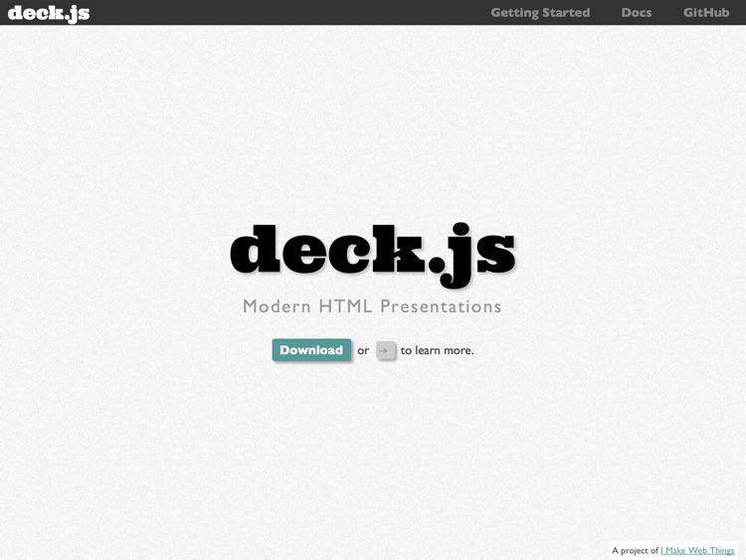Select the Modern HTML Presentations subtitle
Viewport: 746px width, 560px height.
pos(372,306)
